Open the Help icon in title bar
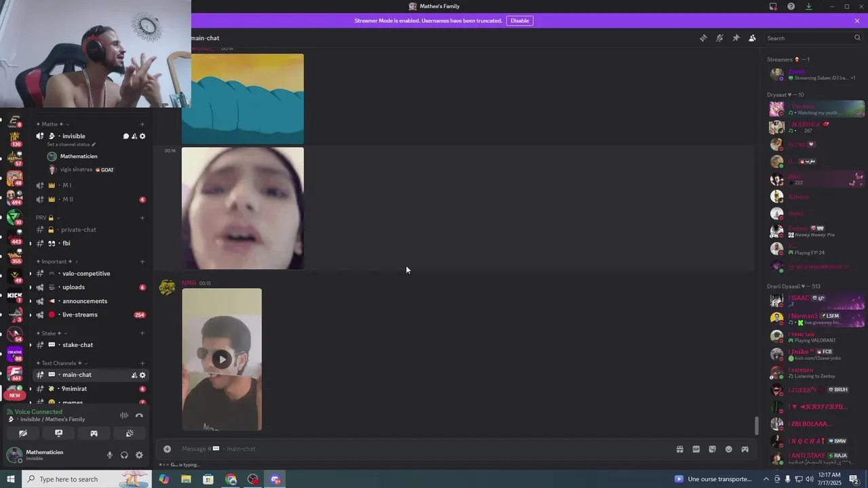 791,6
